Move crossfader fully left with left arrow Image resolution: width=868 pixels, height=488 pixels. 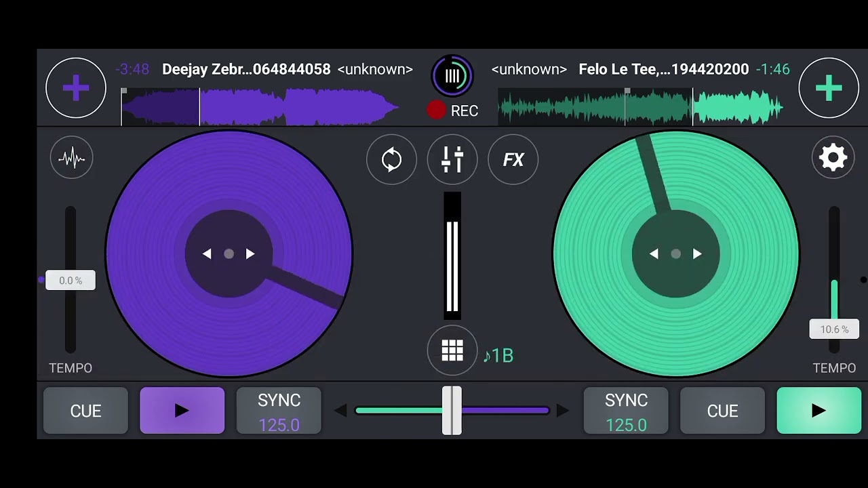(x=341, y=410)
